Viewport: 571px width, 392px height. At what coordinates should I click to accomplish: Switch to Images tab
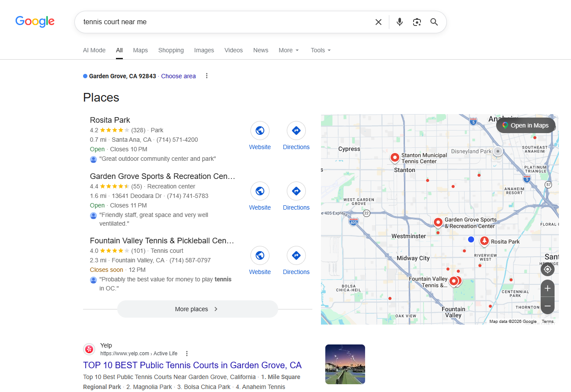204,50
